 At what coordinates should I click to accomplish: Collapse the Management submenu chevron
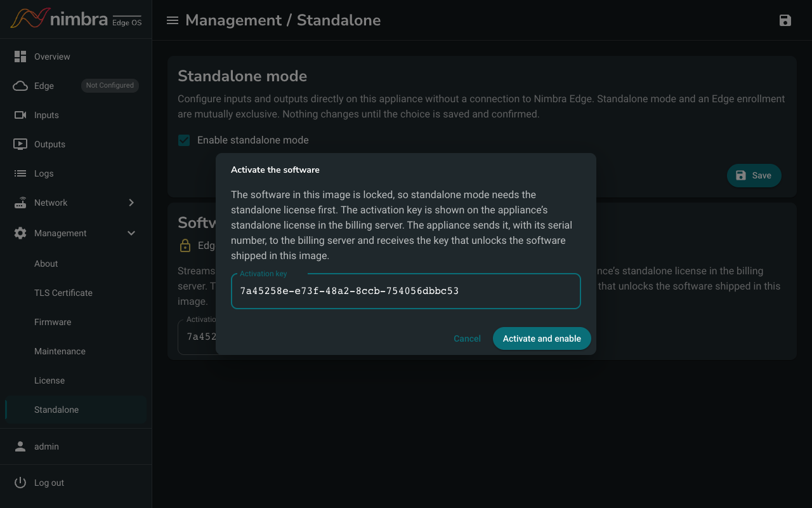click(131, 233)
